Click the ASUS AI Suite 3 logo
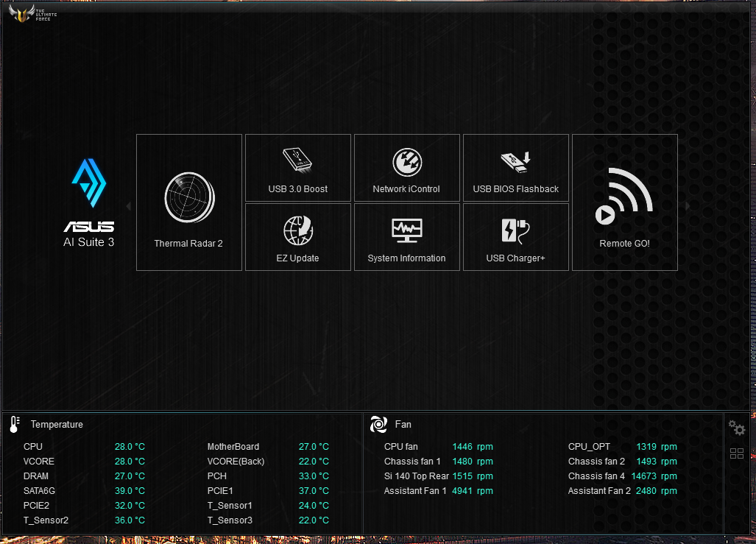The image size is (756, 544). coord(89,203)
